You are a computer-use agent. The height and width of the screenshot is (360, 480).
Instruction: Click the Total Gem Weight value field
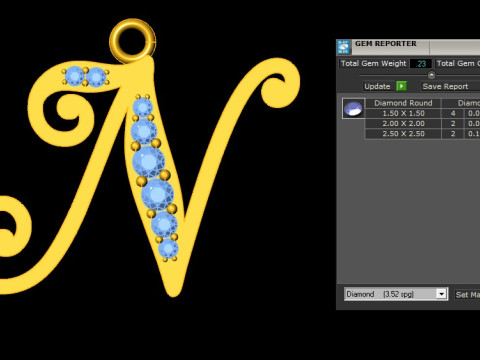(421, 63)
